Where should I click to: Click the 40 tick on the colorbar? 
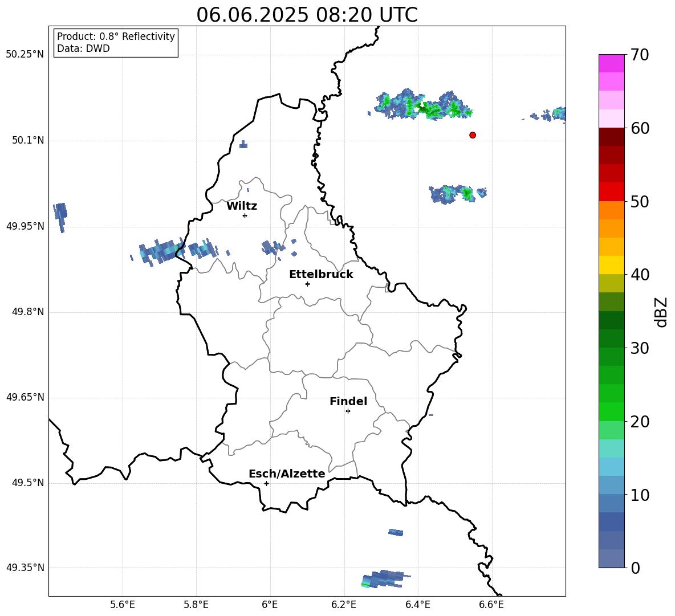[640, 275]
